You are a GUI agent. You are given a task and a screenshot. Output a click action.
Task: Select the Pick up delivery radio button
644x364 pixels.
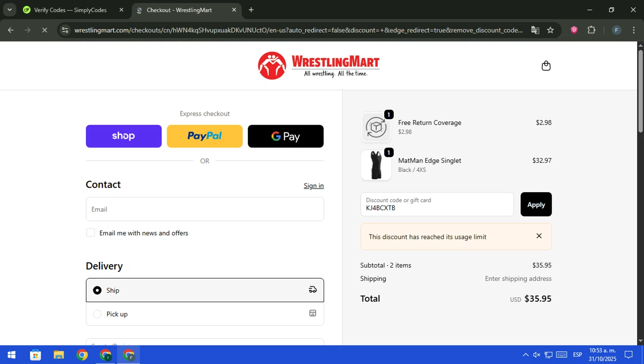point(97,314)
